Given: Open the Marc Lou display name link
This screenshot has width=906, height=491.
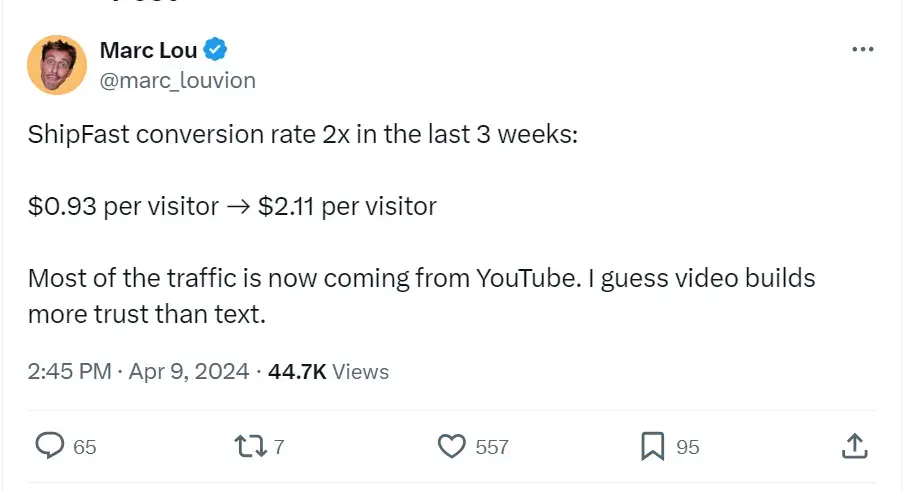Looking at the screenshot, I should 148,50.
